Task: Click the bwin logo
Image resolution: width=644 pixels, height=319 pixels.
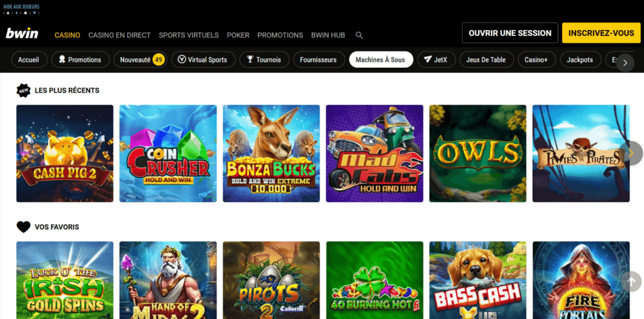Action: click(x=22, y=35)
